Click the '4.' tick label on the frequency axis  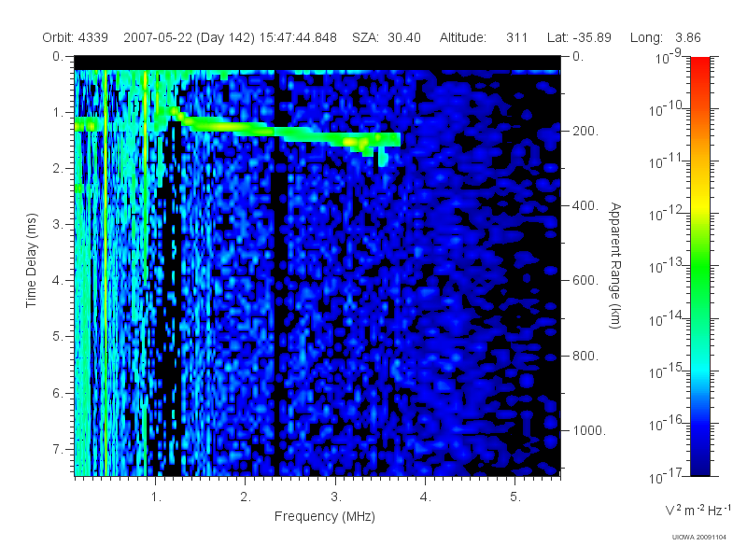(426, 497)
